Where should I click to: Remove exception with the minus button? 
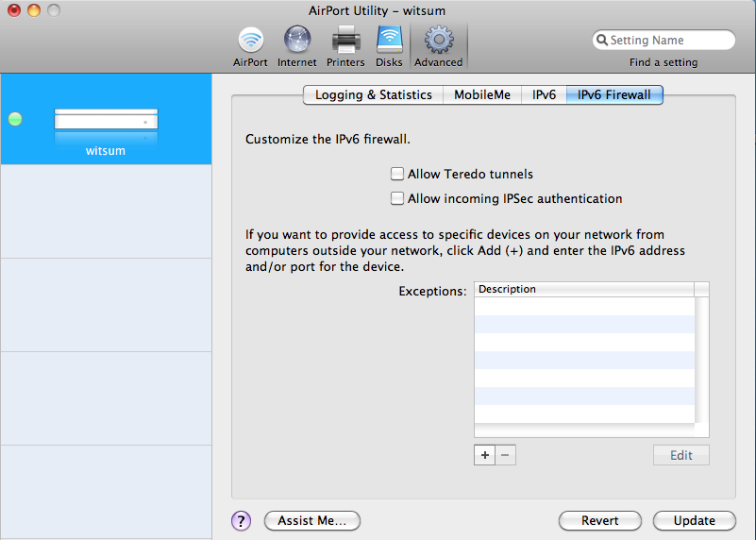tap(505, 455)
